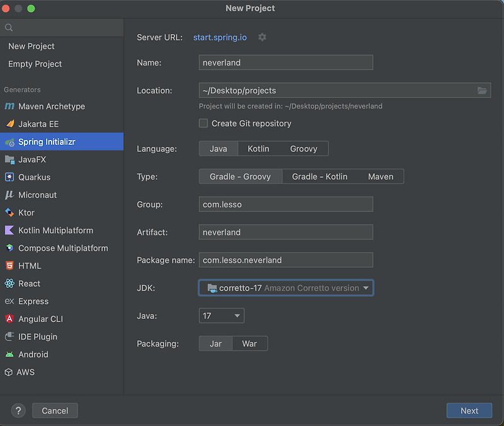The width and height of the screenshot is (504, 426).
Task: Open the Ktor project generator
Action: (x=30, y=212)
